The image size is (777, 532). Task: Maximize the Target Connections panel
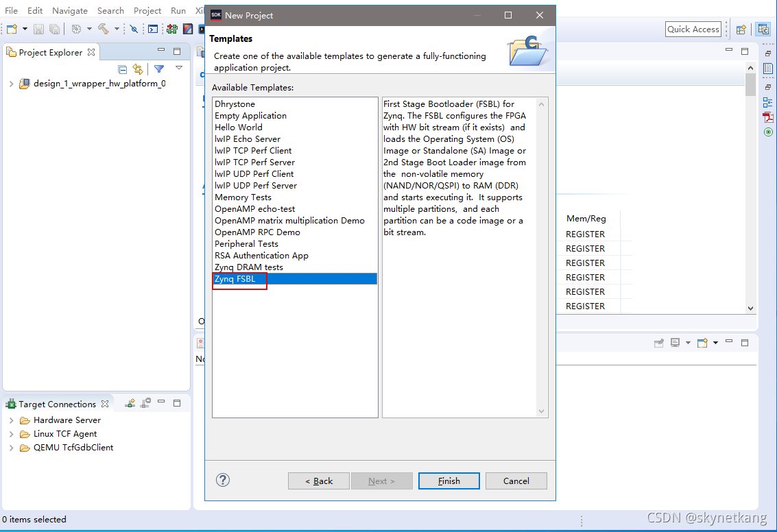(177, 403)
